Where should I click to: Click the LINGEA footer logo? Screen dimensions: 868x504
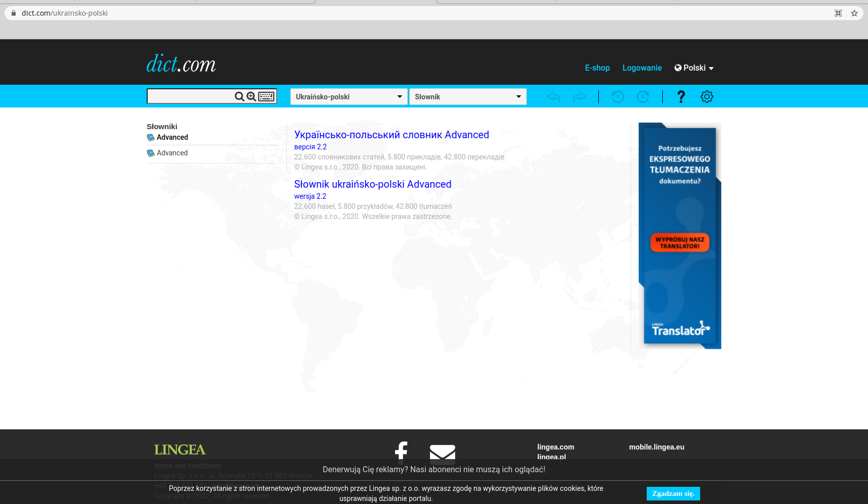point(180,450)
